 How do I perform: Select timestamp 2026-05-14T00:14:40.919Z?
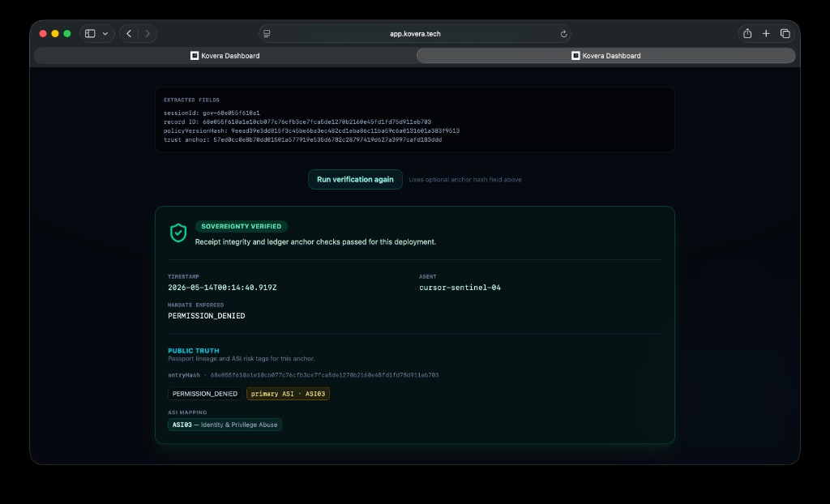222,288
